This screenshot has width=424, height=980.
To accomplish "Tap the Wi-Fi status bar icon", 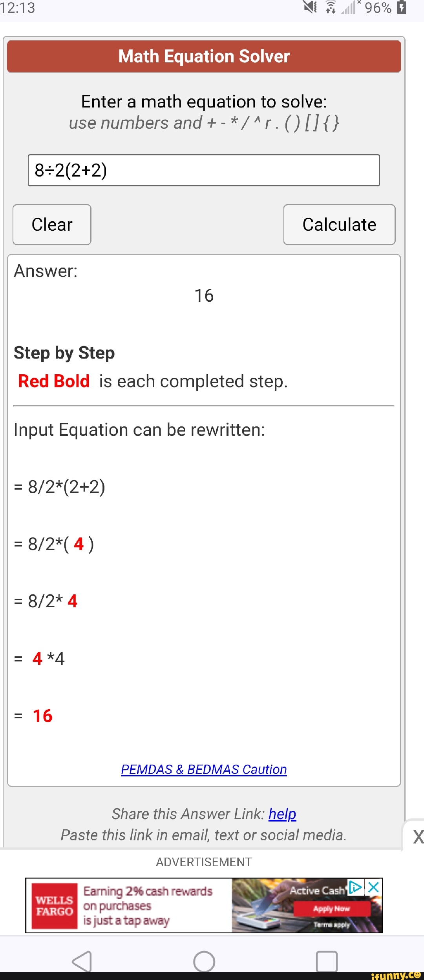I will [331, 7].
